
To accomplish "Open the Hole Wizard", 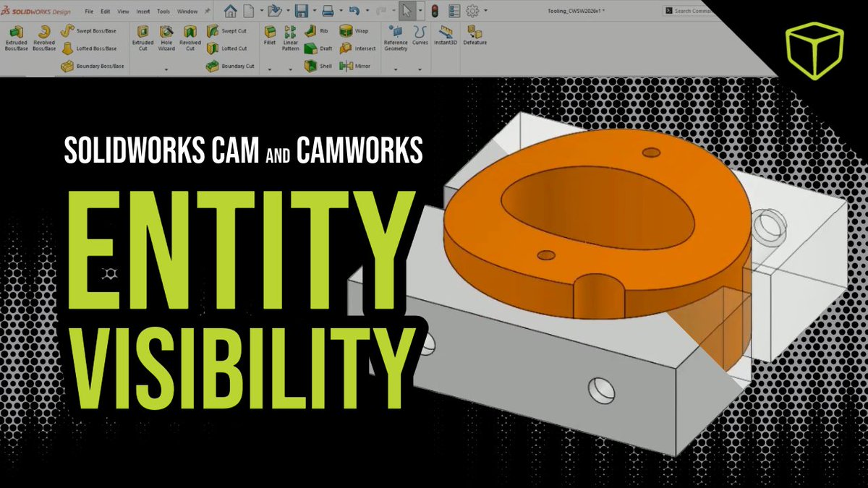I will click(166, 38).
